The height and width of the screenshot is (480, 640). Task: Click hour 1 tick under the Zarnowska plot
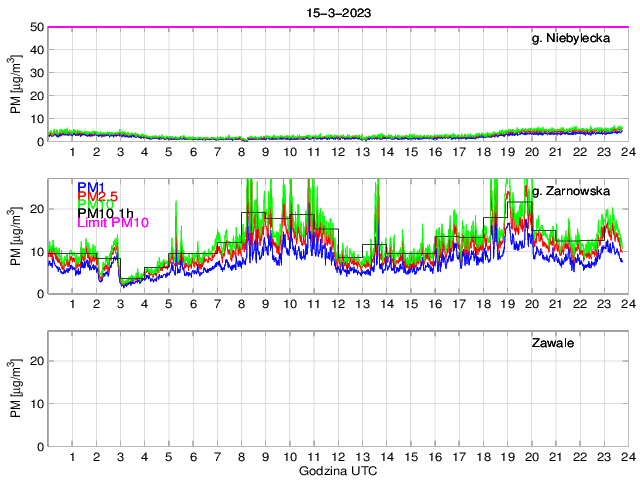73,304
